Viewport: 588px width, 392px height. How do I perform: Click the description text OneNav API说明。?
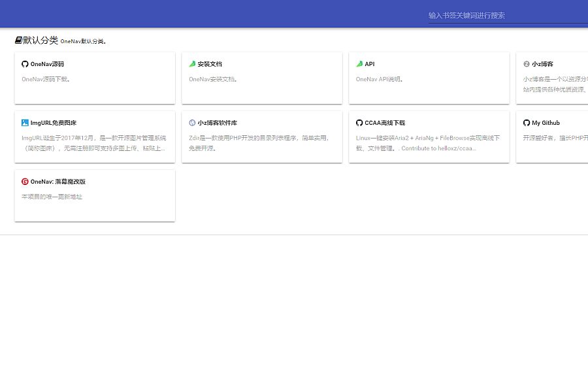380,79
